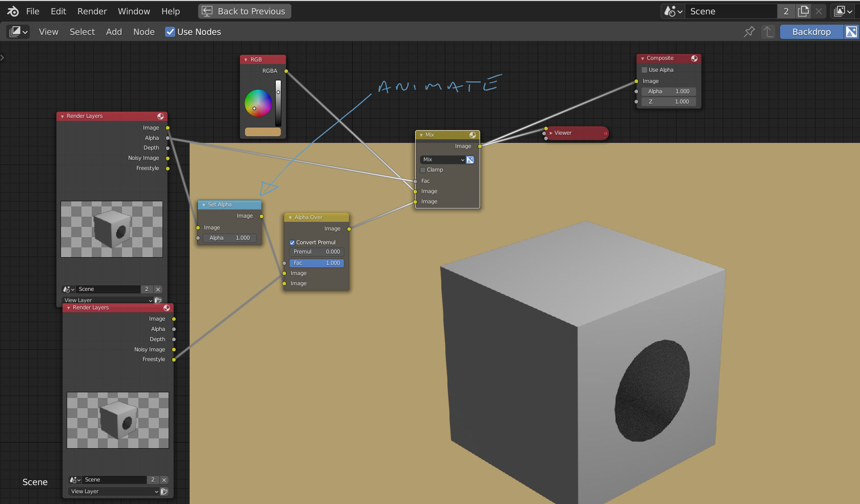The width and height of the screenshot is (860, 504).
Task: Open the Add menu
Action: click(x=114, y=32)
